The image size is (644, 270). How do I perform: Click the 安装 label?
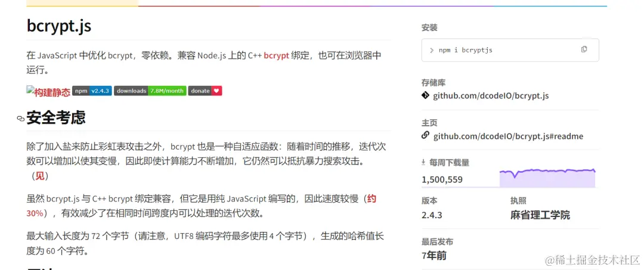click(x=429, y=28)
